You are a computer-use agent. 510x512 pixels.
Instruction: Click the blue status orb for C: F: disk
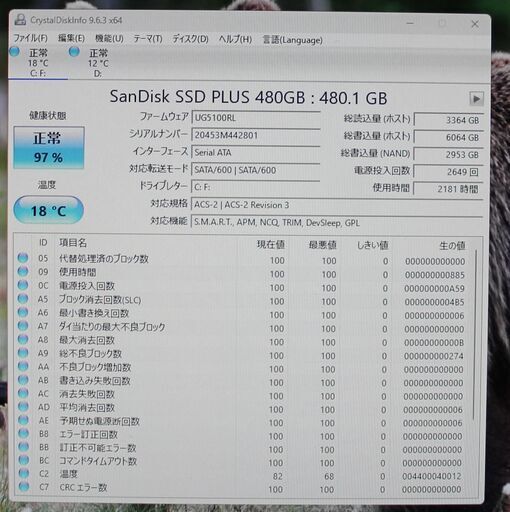[x=15, y=52]
